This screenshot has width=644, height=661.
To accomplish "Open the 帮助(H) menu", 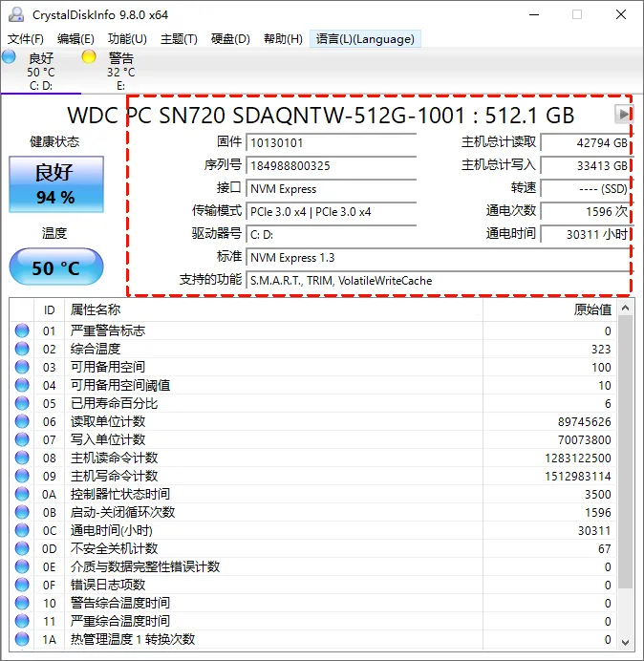I will (x=284, y=39).
